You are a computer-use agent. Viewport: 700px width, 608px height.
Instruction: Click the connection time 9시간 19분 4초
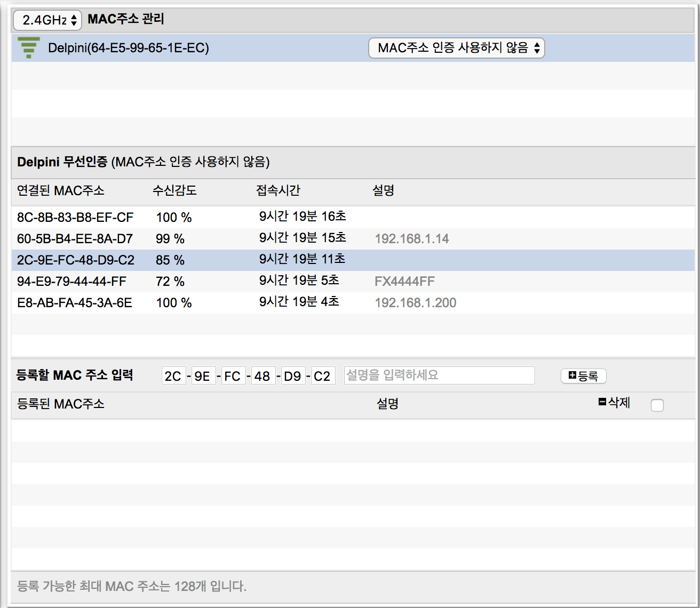pyautogui.click(x=299, y=302)
